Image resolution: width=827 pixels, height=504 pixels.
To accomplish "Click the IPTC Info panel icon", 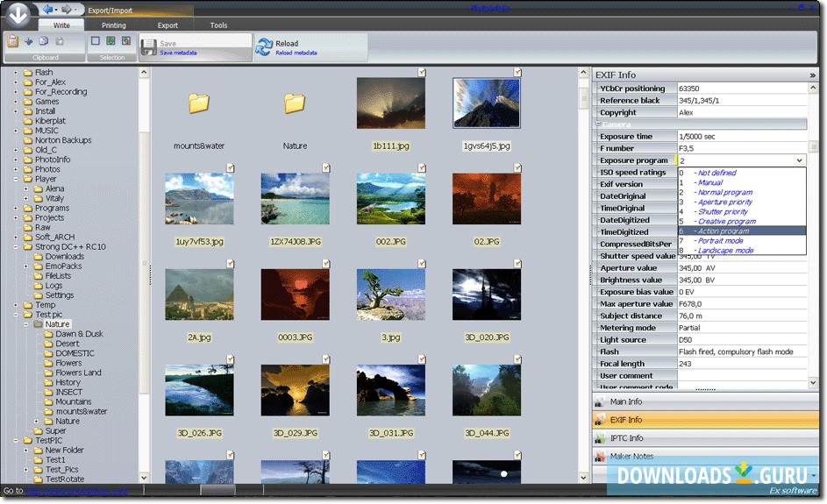I will [601, 438].
